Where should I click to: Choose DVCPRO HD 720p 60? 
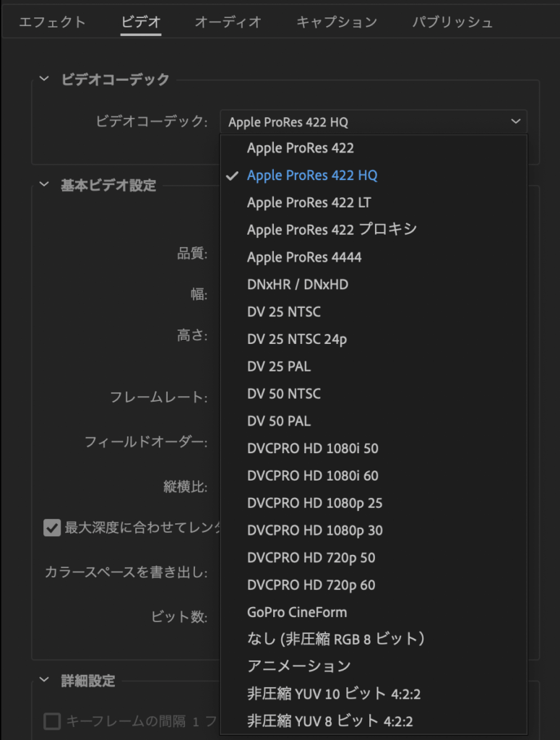[x=374, y=585]
